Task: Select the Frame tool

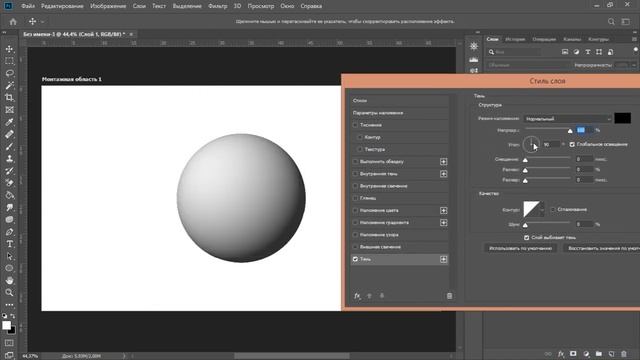Action: (9, 110)
